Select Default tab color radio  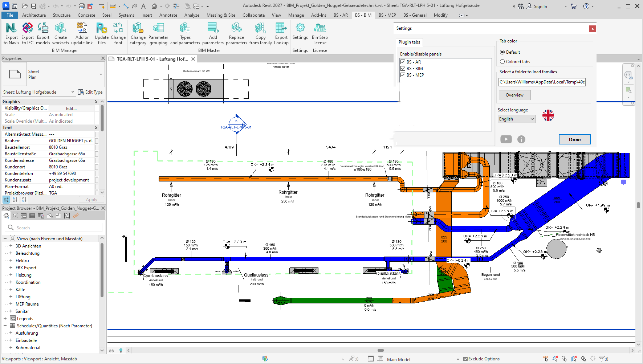click(502, 52)
